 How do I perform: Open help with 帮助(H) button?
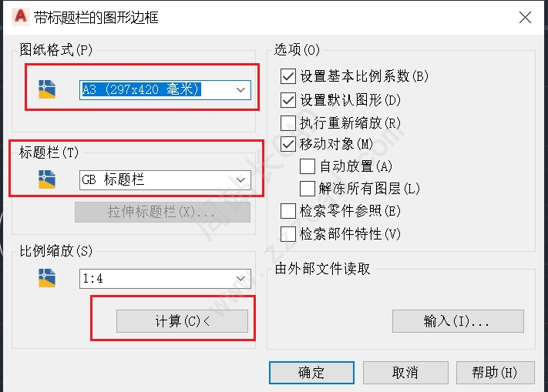click(x=496, y=373)
